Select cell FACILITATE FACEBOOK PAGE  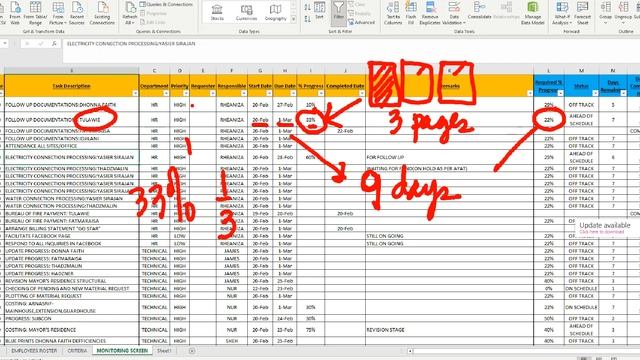pyautogui.click(x=72, y=236)
